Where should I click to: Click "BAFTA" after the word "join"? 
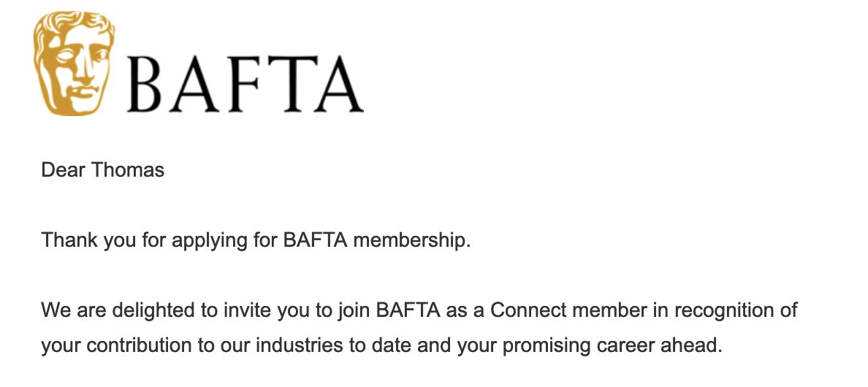pos(408,311)
